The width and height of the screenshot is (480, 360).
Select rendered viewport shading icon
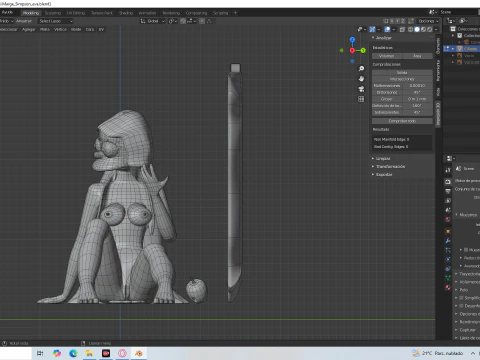(429, 29)
